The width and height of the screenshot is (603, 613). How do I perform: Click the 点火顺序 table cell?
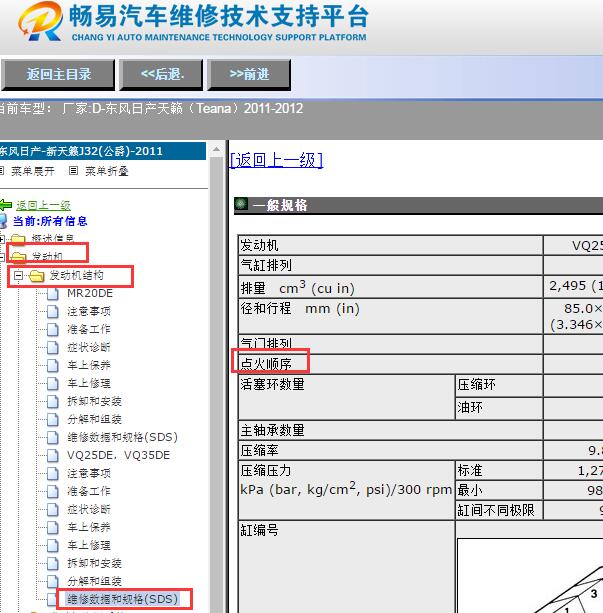coord(390,364)
